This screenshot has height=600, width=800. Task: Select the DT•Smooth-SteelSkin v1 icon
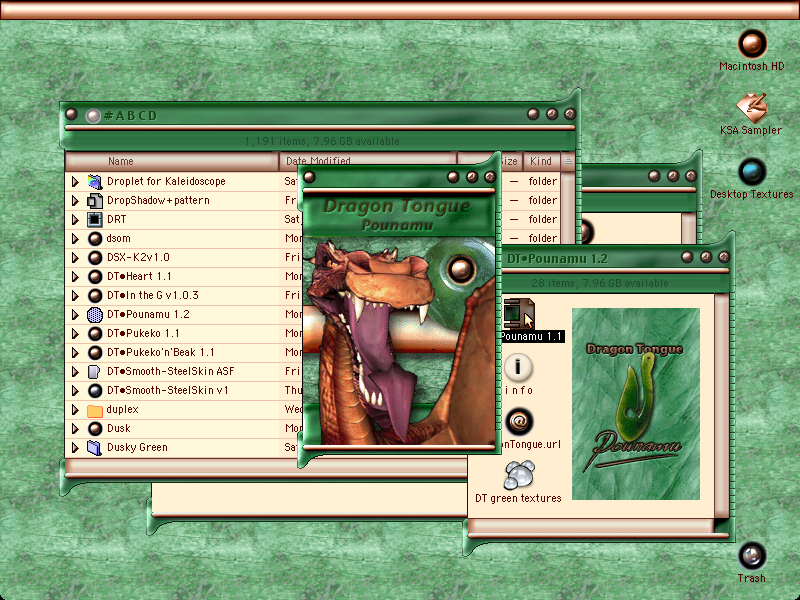tap(95, 391)
